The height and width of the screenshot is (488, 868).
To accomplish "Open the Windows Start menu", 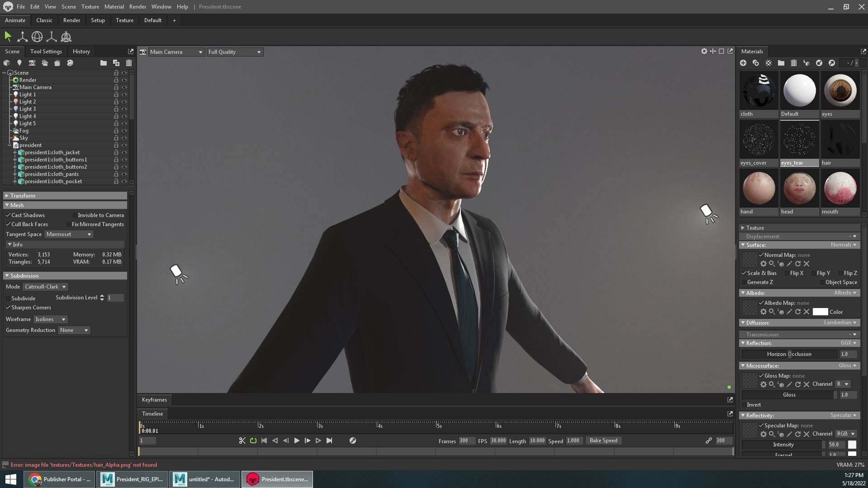I will tap(11, 479).
